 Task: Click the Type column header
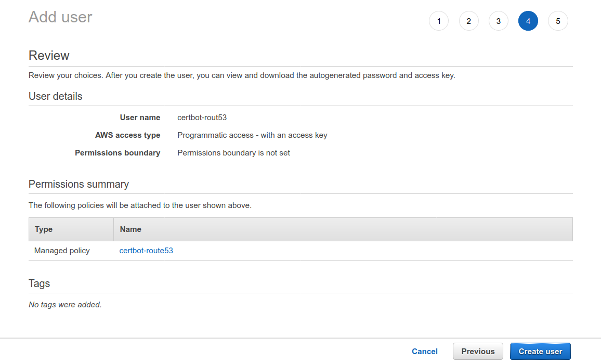click(x=43, y=229)
